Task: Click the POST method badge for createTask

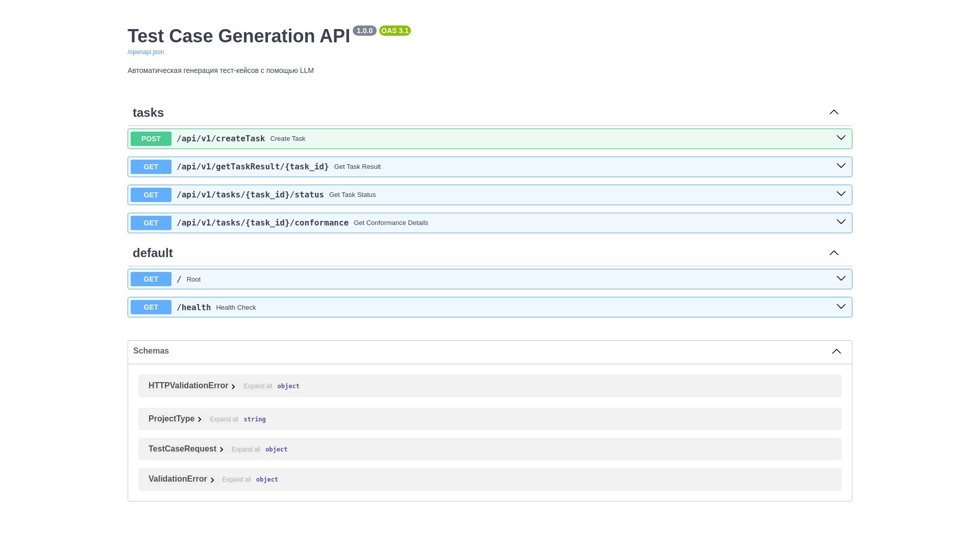Action: (x=151, y=139)
